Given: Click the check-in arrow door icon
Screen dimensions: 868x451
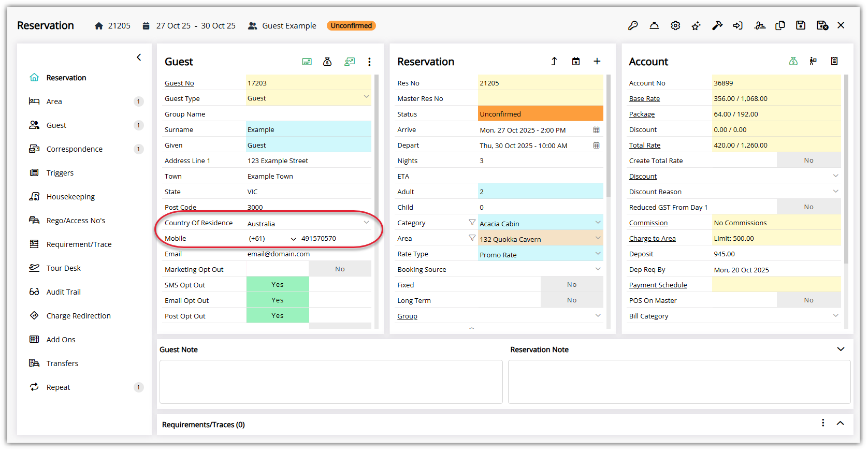Looking at the screenshot, I should (x=738, y=25).
